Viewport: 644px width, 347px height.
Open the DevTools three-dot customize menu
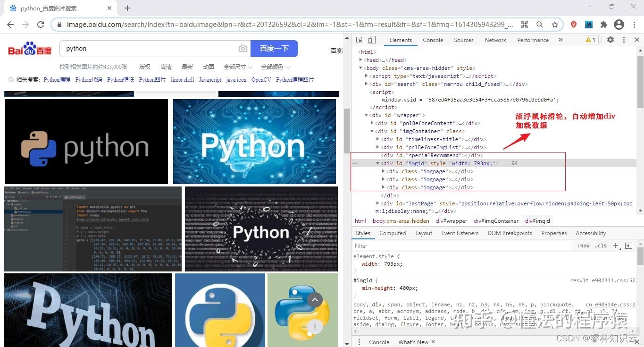[x=624, y=40]
